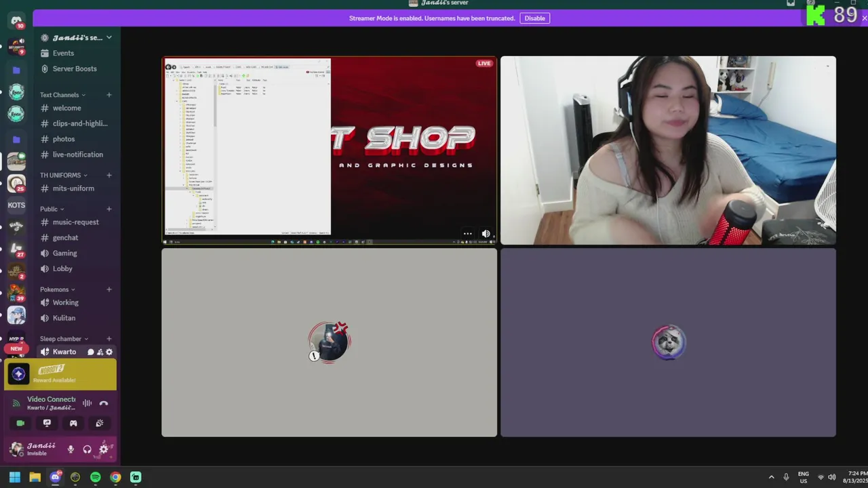Open the Events calendar entry
Viewport: 868px width, 488px height.
[63, 53]
